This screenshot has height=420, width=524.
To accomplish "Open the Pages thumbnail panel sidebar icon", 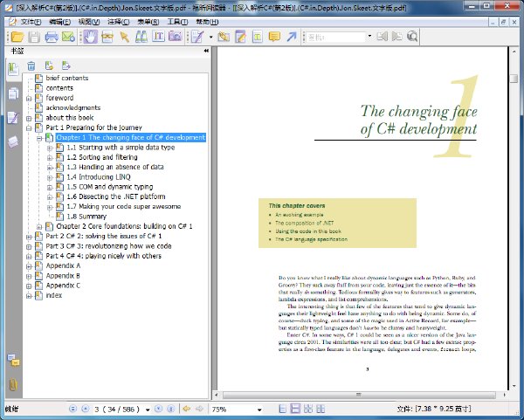I will [x=13, y=93].
